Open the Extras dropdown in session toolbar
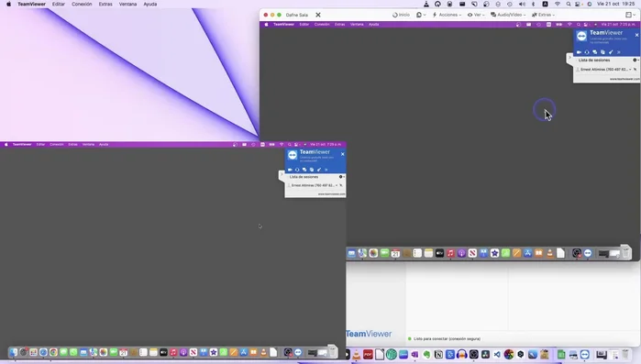 pos(543,15)
